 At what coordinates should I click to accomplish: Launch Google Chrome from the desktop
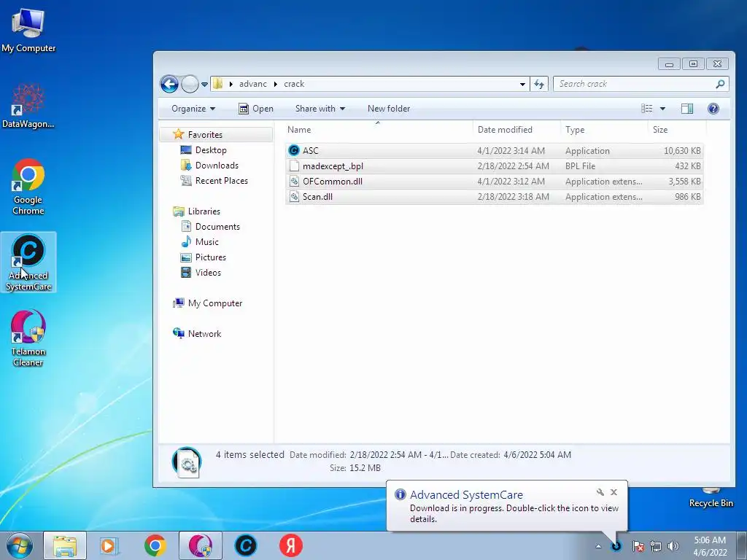tap(28, 186)
